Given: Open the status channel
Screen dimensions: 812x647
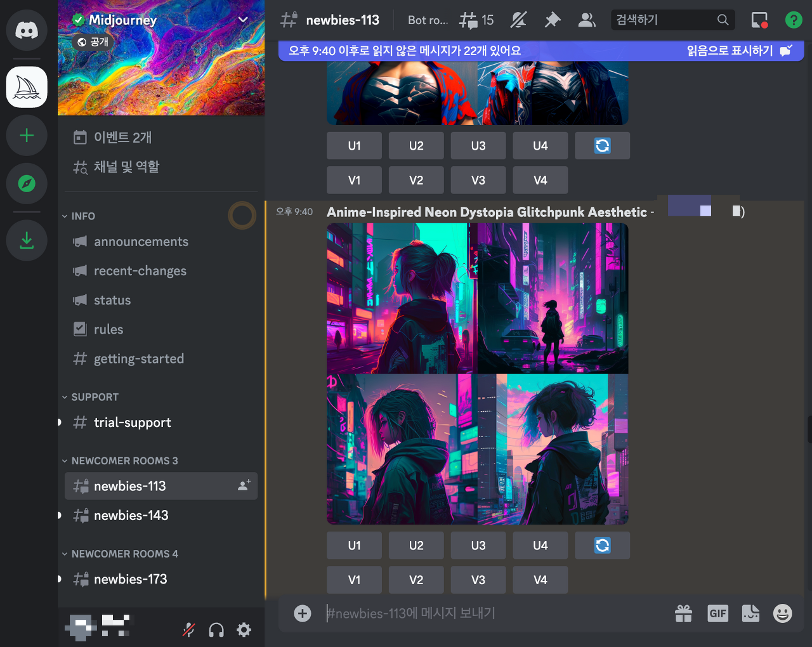Looking at the screenshot, I should tap(161, 300).
